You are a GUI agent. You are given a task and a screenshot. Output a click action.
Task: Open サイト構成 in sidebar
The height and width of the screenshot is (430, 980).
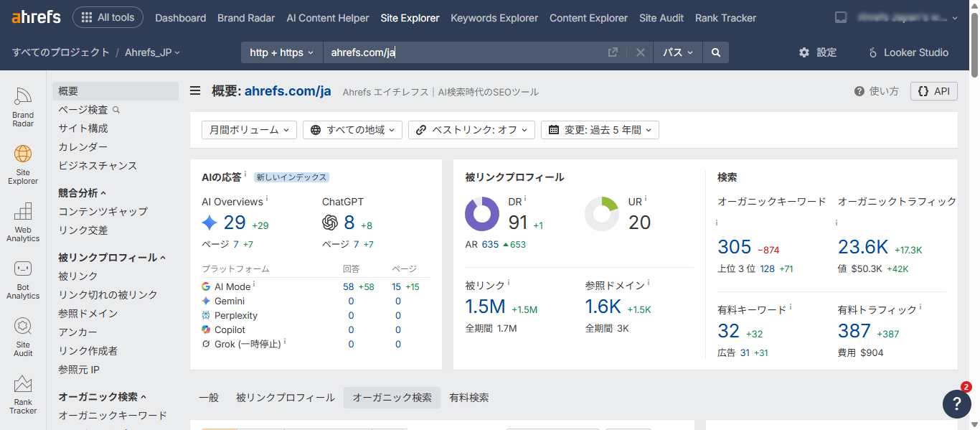(83, 128)
